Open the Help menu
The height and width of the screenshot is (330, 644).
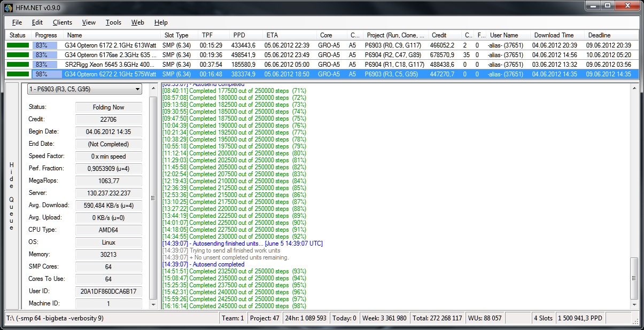[x=161, y=22]
